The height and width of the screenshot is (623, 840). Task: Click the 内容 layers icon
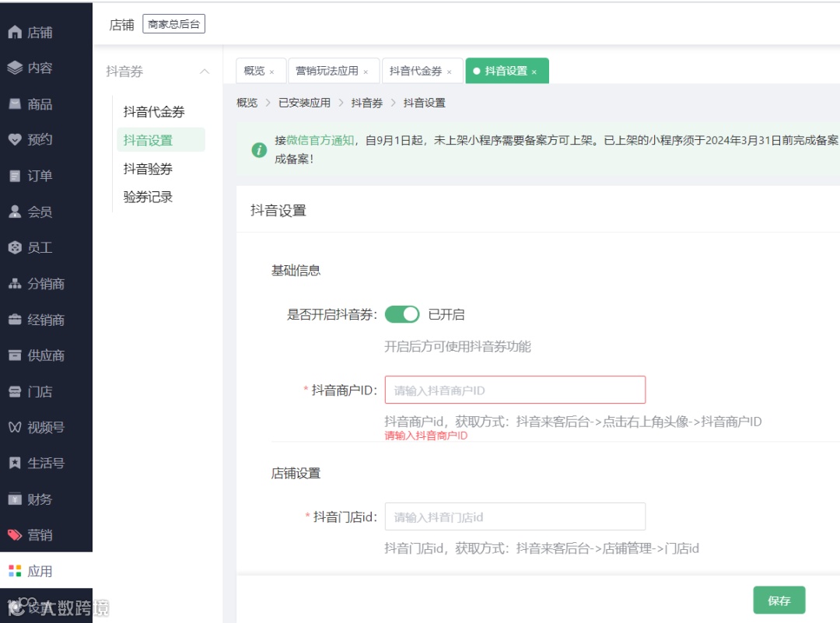point(15,68)
